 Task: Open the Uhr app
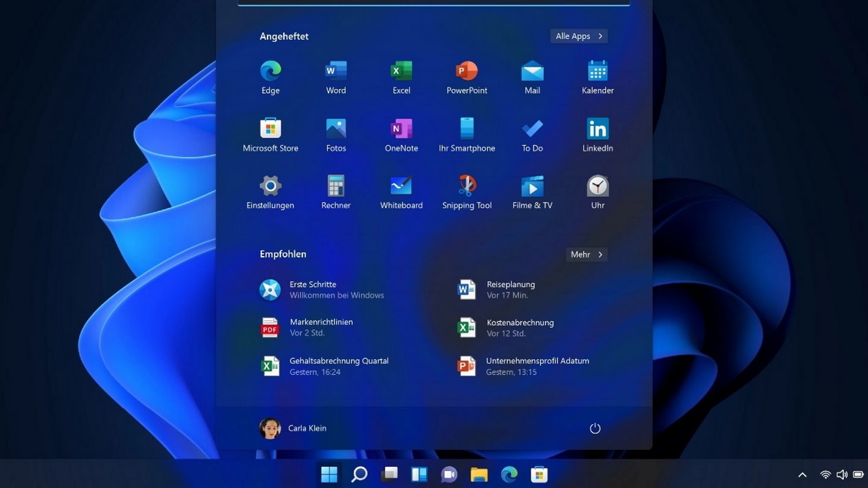click(597, 187)
